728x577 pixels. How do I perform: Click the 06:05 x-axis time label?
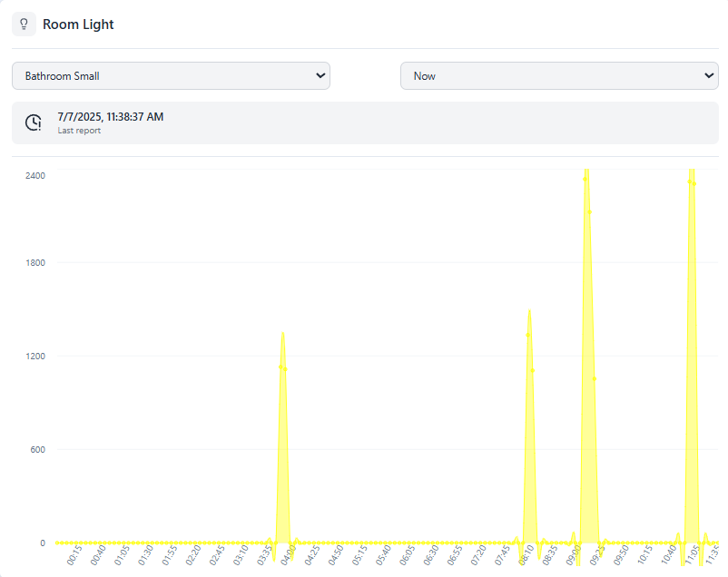[408, 553]
